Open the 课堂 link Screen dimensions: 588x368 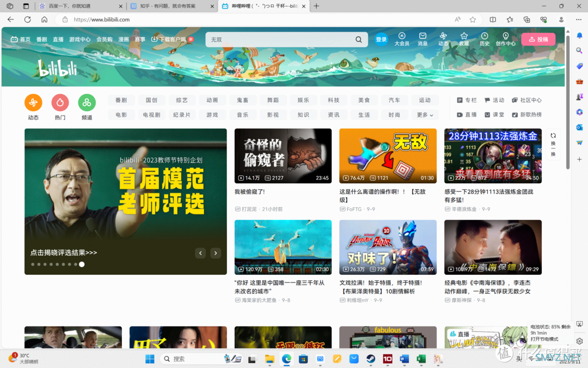tap(494, 114)
